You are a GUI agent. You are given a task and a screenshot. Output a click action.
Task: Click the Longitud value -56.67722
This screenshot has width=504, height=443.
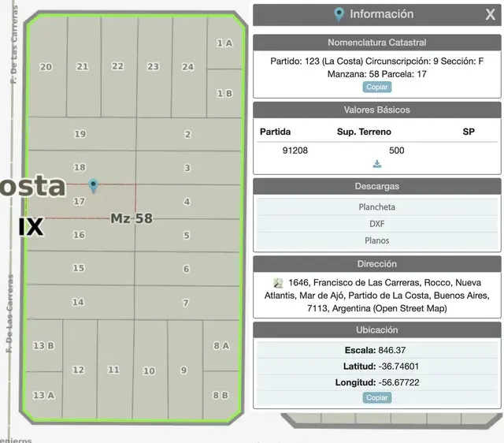tap(399, 382)
